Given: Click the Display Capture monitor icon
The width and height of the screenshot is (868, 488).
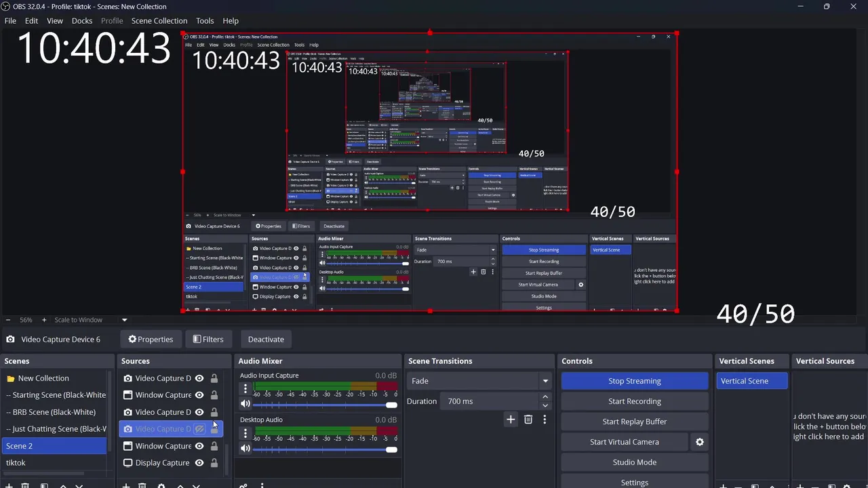Looking at the screenshot, I should pyautogui.click(x=127, y=463).
